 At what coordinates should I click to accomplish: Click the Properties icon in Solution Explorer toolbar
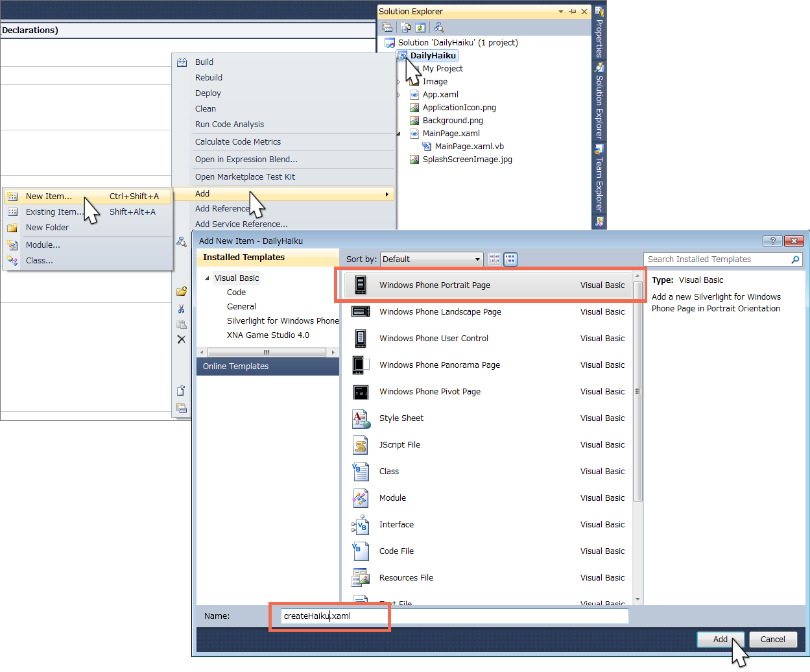(x=387, y=27)
